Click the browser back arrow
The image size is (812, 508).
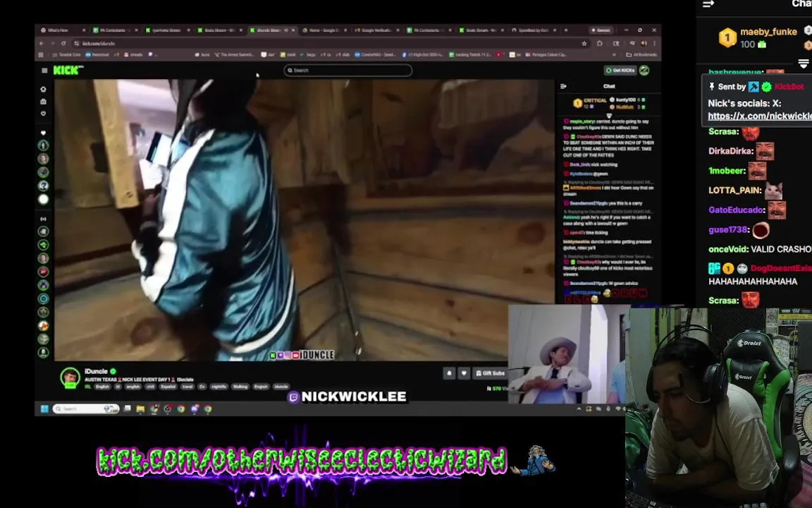42,44
